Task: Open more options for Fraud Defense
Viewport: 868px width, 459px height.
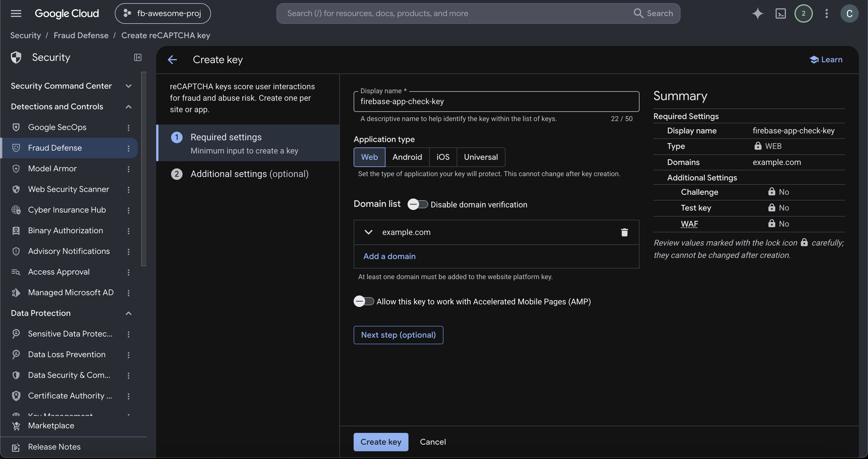Action: click(x=128, y=148)
